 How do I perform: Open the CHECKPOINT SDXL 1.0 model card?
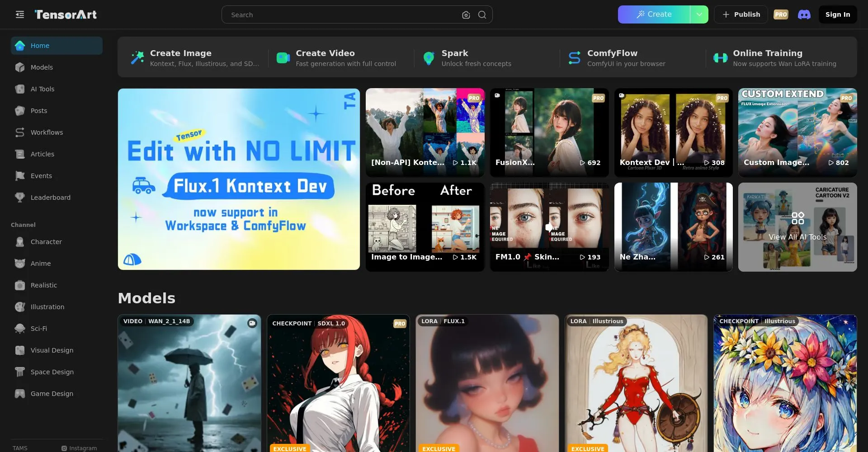(338, 383)
